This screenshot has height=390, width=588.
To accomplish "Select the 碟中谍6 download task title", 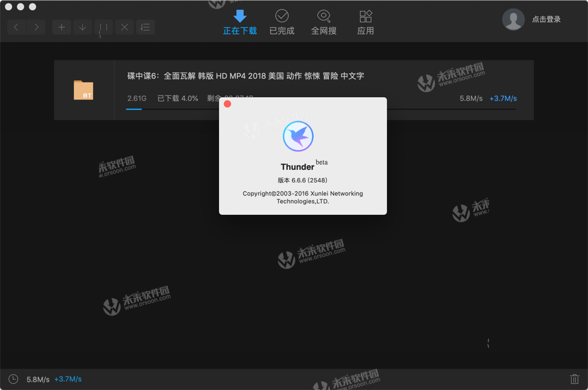I will 245,76.
